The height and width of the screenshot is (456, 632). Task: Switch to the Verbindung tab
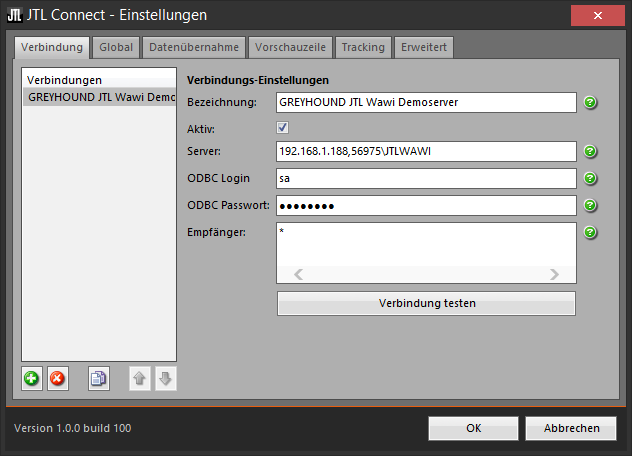click(52, 48)
